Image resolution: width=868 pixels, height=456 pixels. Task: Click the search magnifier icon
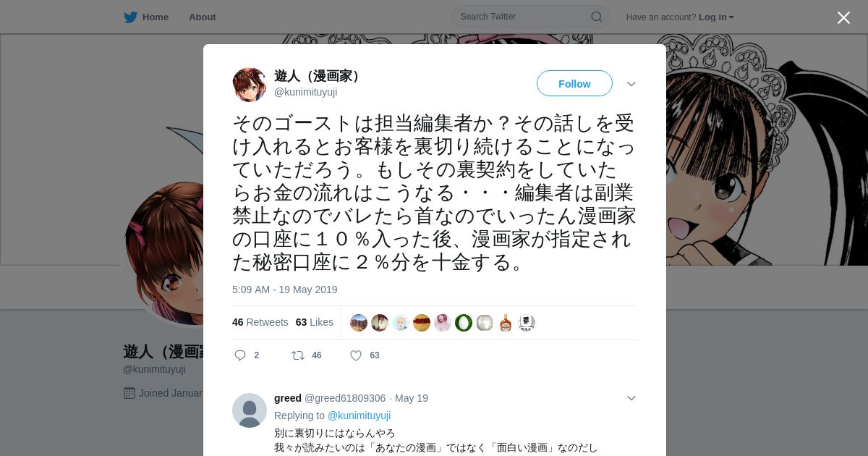pyautogui.click(x=597, y=17)
